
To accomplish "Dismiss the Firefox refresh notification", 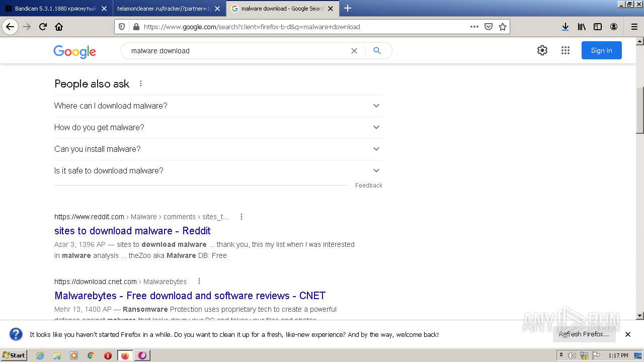I will click(x=628, y=334).
